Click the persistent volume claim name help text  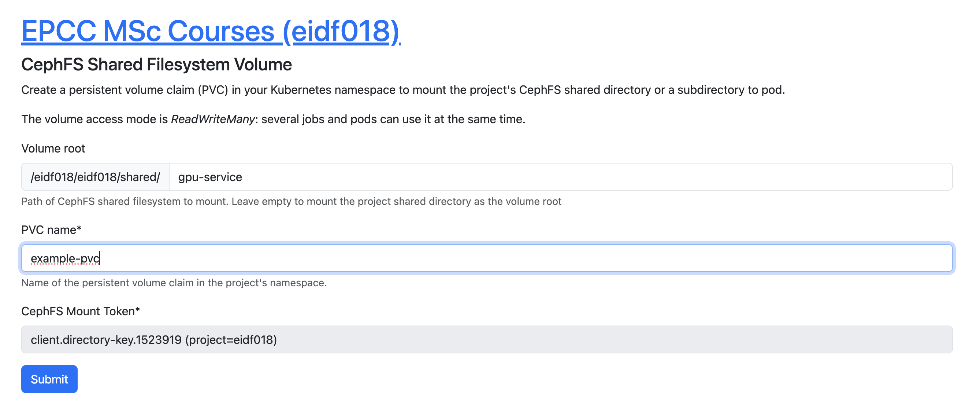click(174, 283)
